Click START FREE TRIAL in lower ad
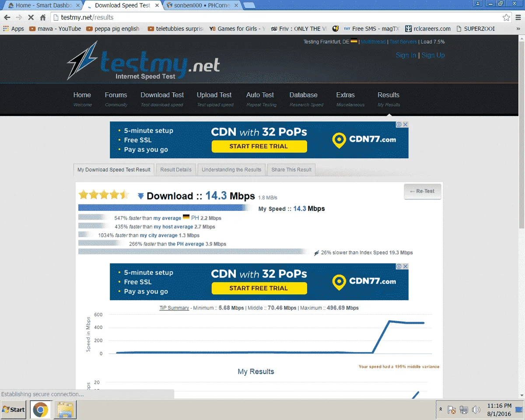 259,288
